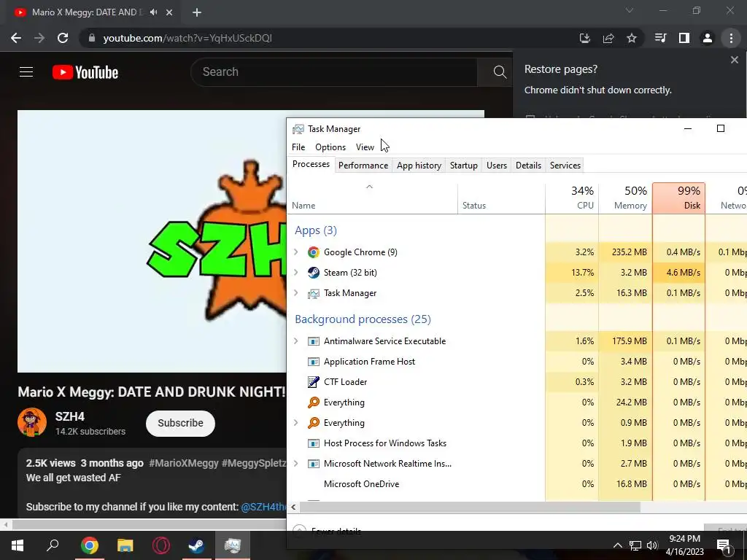
Task: Click the share page icon in the address bar
Action: tap(608, 38)
